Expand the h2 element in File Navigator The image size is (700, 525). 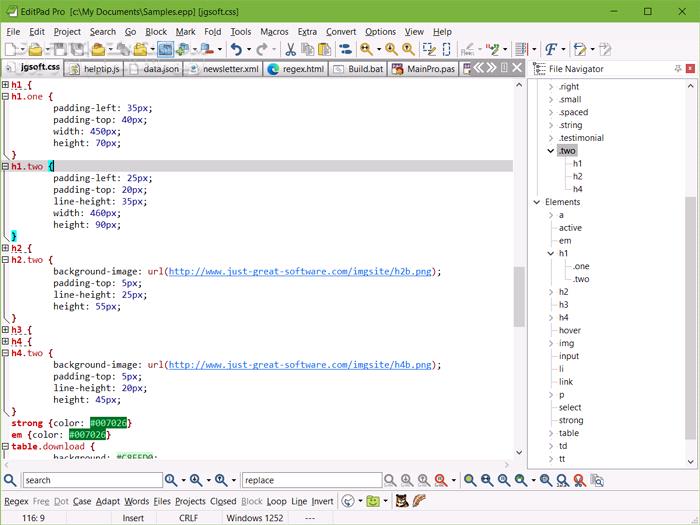[550, 292]
